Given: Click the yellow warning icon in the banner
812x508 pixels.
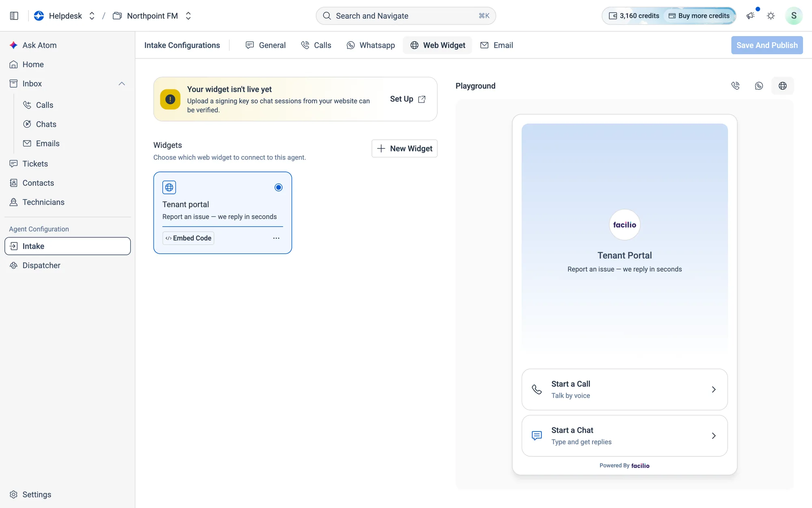Looking at the screenshot, I should coord(170,99).
